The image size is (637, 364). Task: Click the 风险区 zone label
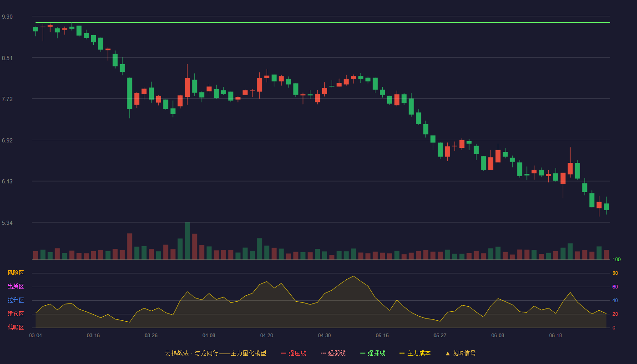[15, 273]
